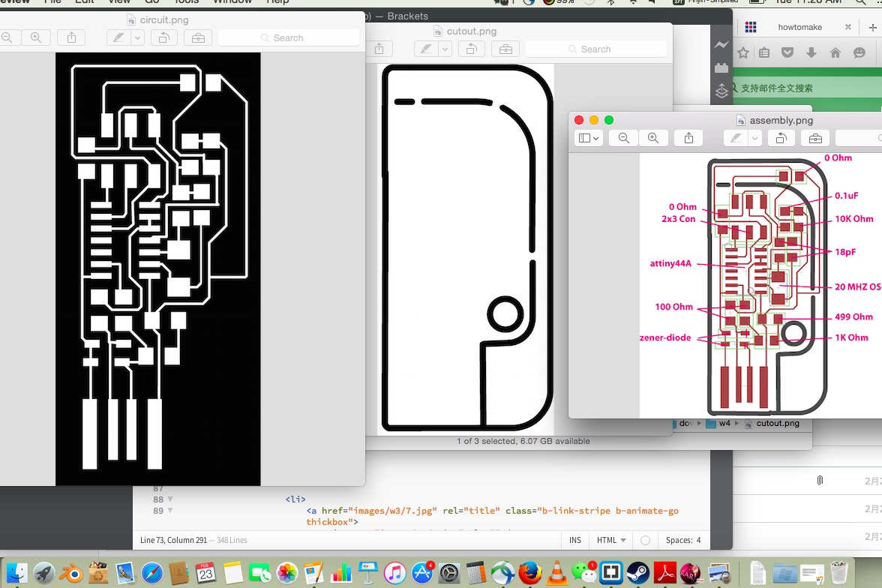The height and width of the screenshot is (588, 882).
Task: Show markup toolbox in assembly.png window
Action: click(x=815, y=138)
